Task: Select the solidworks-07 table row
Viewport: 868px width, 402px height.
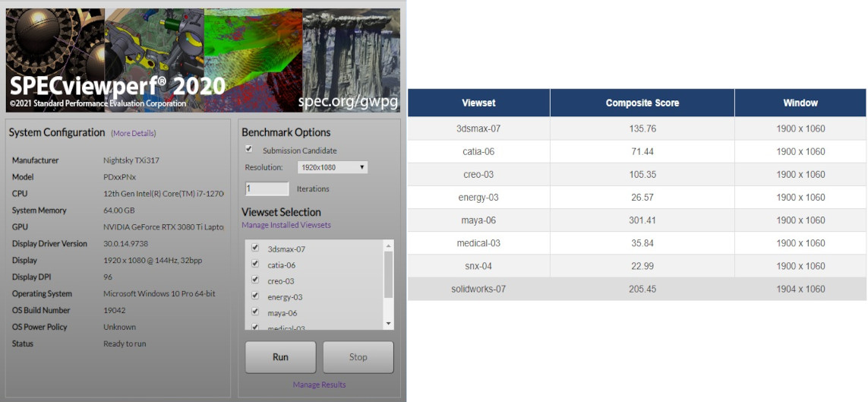Action: coord(636,290)
